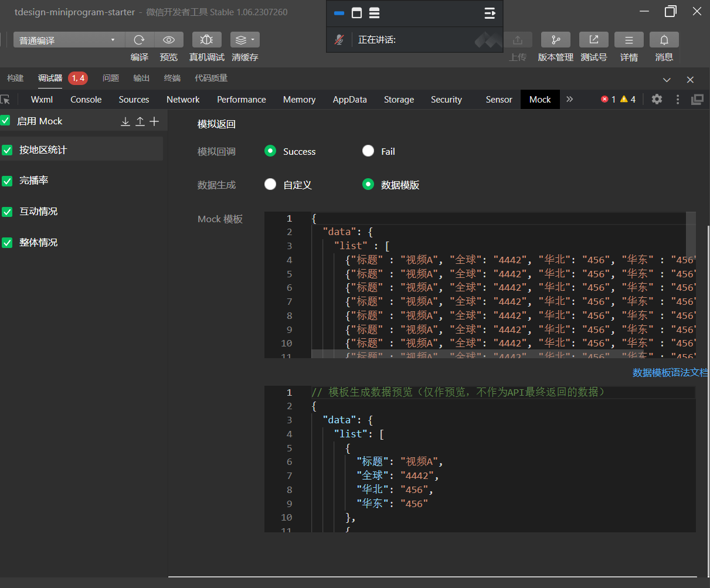
Task: Click the add Mock rule plus icon
Action: (154, 121)
